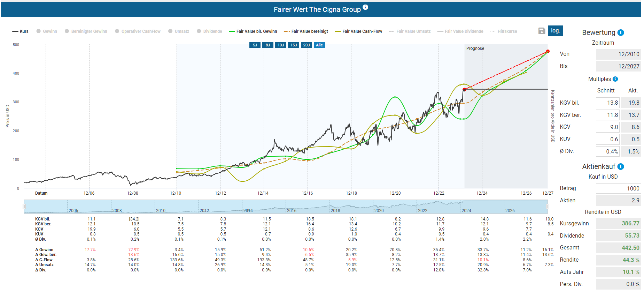Screen dimensions: 644x292
Task: Select the 10J time range
Action: [x=281, y=45]
